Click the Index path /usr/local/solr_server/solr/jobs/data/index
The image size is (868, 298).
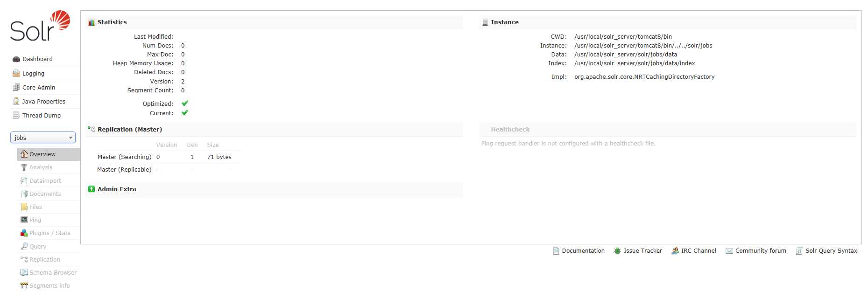[635, 63]
